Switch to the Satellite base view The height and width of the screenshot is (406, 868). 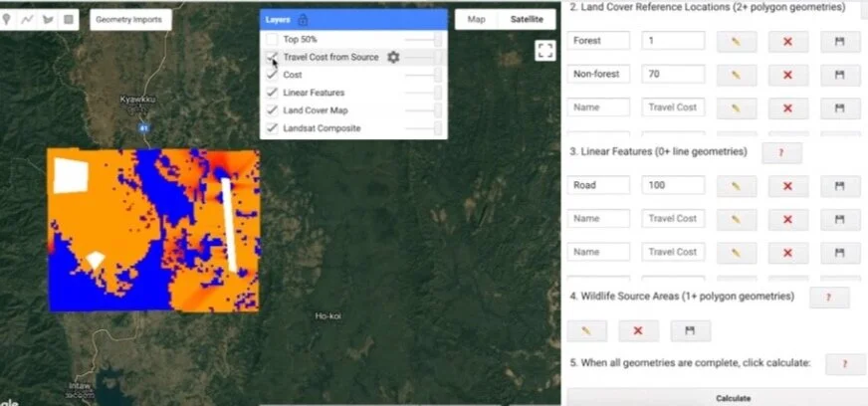tap(527, 19)
